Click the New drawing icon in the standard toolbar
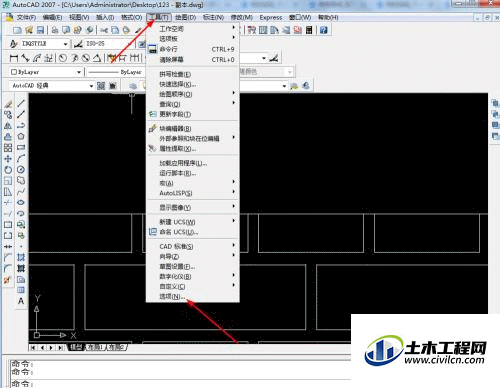The height and width of the screenshot is (388, 500). pyautogui.click(x=17, y=30)
